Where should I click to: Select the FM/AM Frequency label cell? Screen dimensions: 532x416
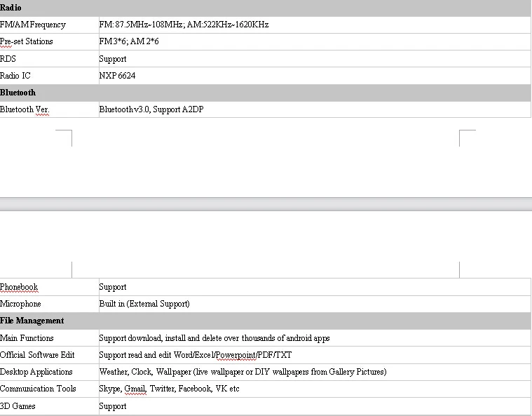(49, 25)
